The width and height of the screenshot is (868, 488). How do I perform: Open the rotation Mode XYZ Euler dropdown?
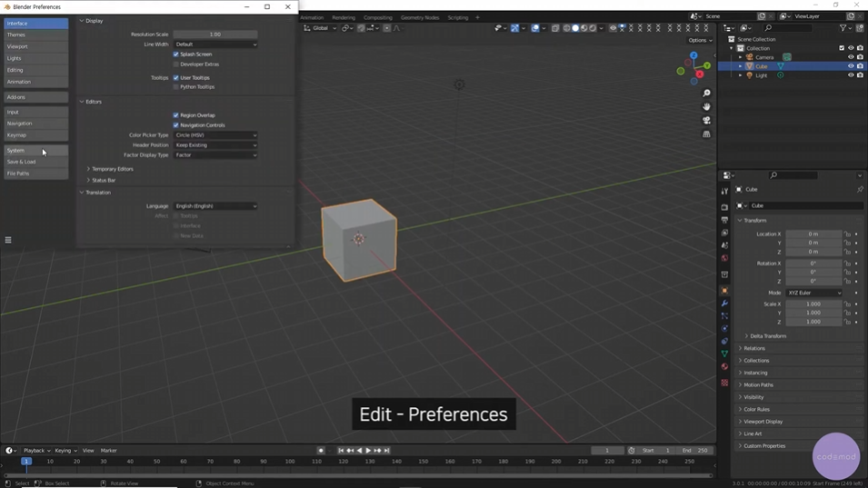pyautogui.click(x=813, y=293)
